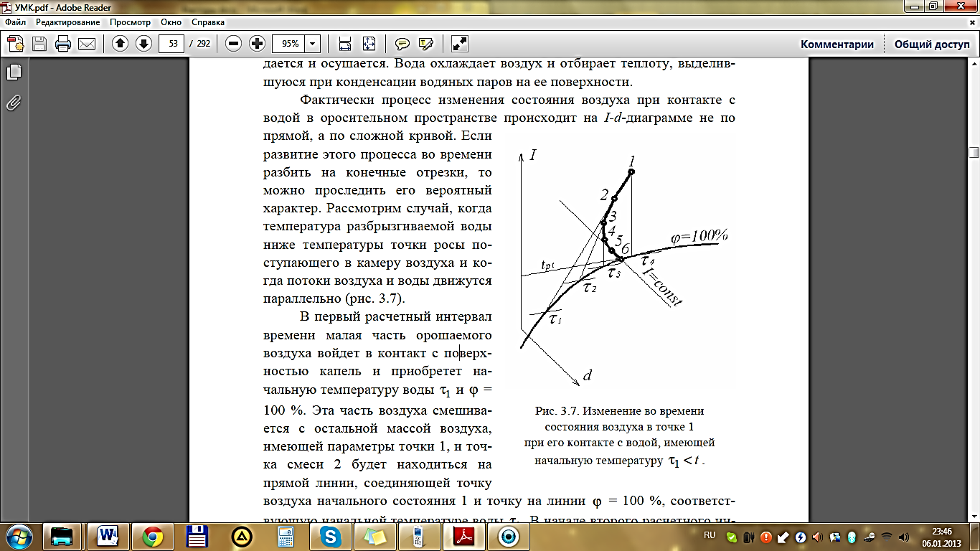Open the Окно menu
Screen dimensions: 980x551
click(x=171, y=22)
